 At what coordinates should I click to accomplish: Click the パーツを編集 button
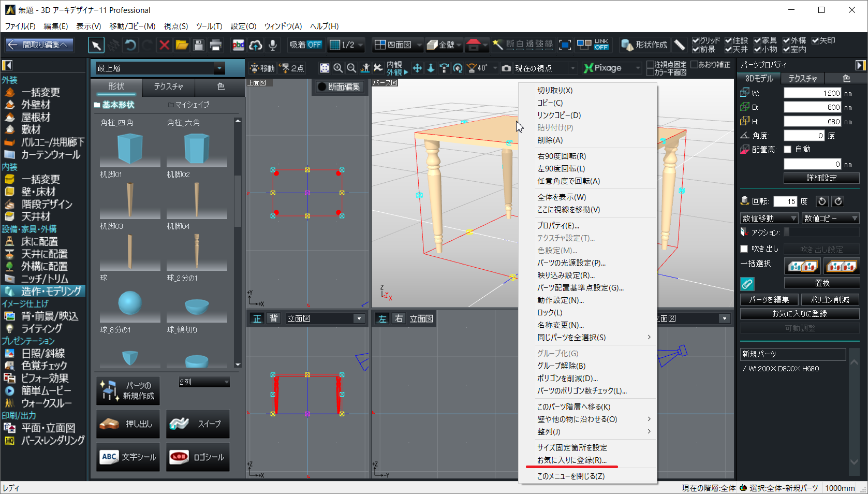click(x=769, y=300)
